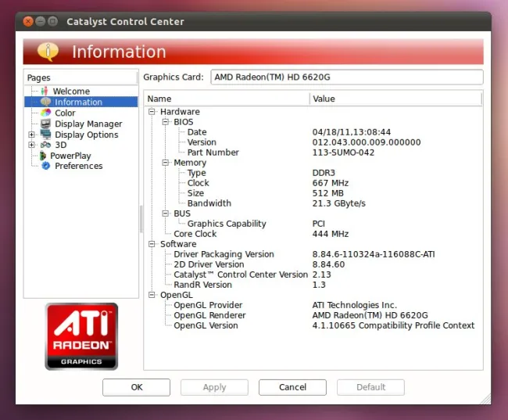Click the Welcome page icon in sidebar
Viewport: 508px width, 420px height.
pyautogui.click(x=45, y=92)
